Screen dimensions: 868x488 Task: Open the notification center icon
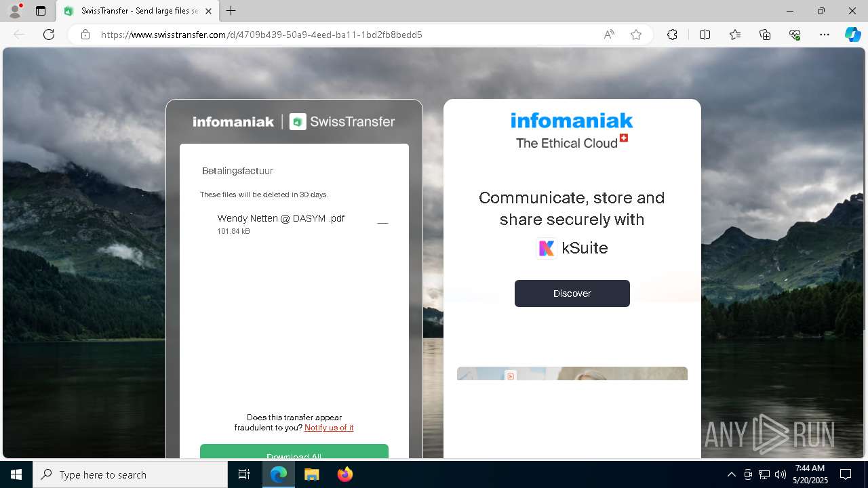click(x=846, y=474)
